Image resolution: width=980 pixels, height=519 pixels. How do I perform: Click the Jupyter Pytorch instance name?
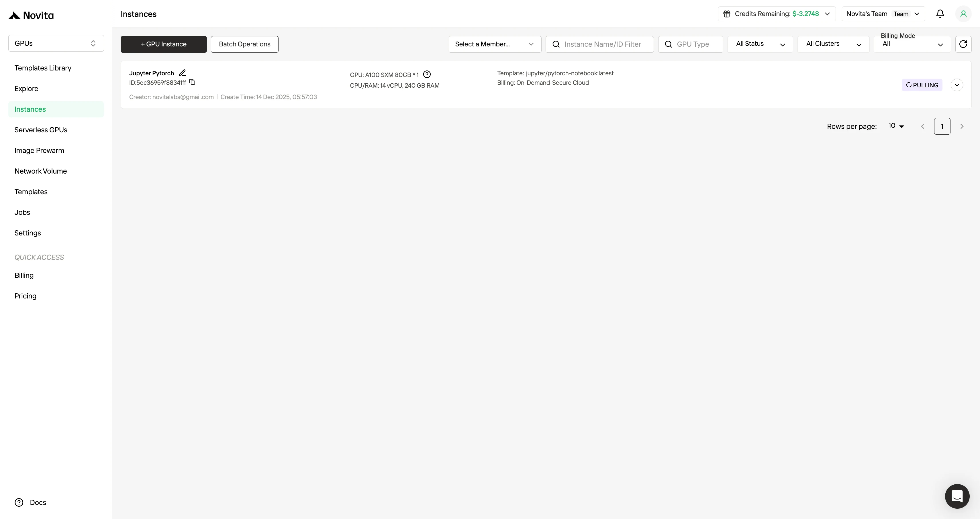click(151, 73)
